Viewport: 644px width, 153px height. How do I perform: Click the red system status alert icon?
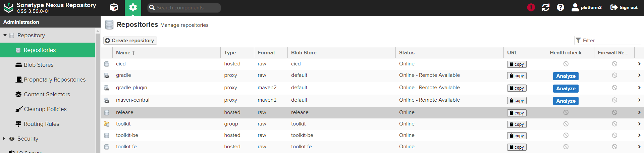[x=531, y=7]
